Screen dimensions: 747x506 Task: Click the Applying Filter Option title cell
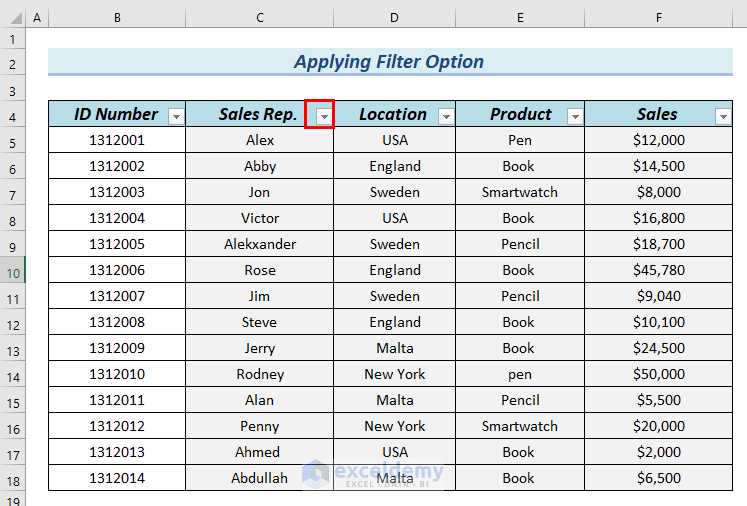pos(389,62)
